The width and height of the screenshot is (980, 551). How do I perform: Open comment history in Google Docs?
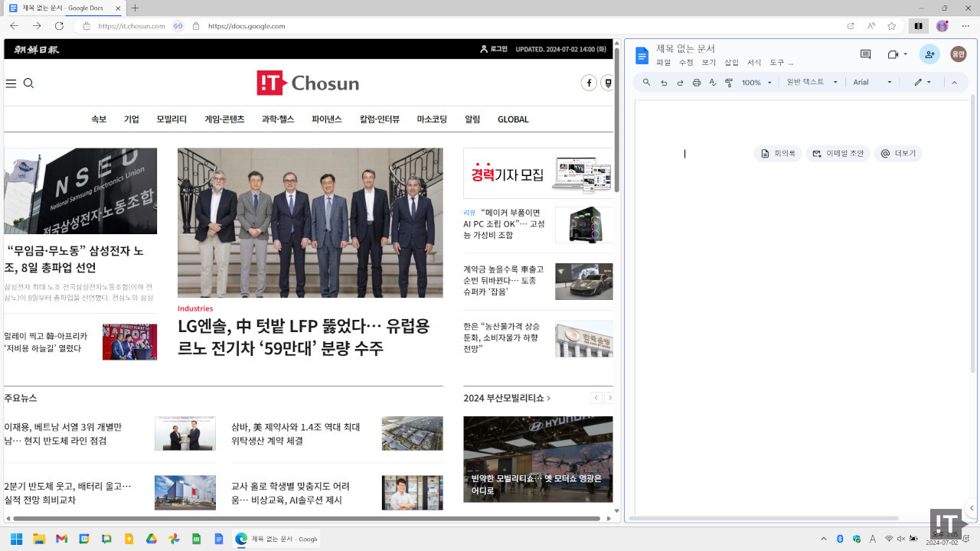click(x=865, y=54)
